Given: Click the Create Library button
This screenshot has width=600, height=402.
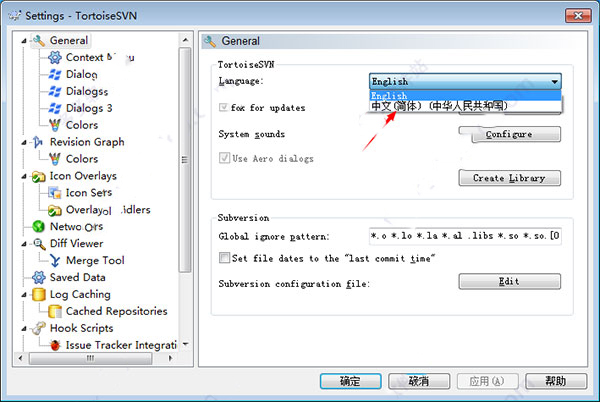Looking at the screenshot, I should click(x=510, y=178).
